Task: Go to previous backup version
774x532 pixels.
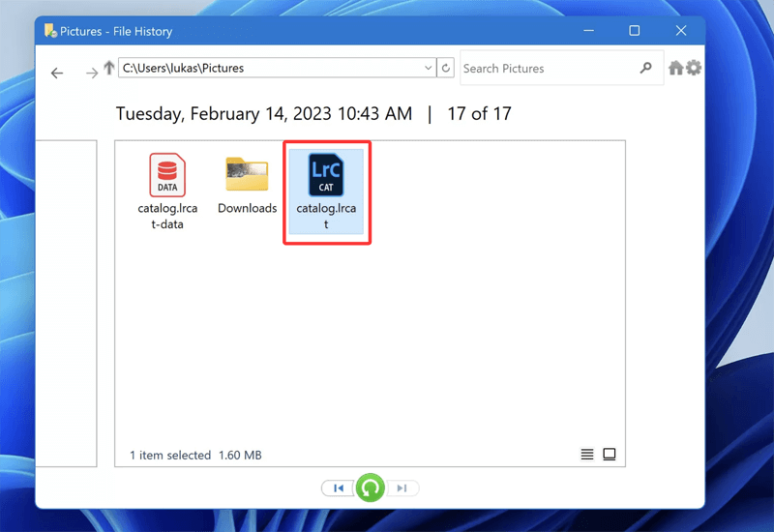Action: pyautogui.click(x=338, y=488)
